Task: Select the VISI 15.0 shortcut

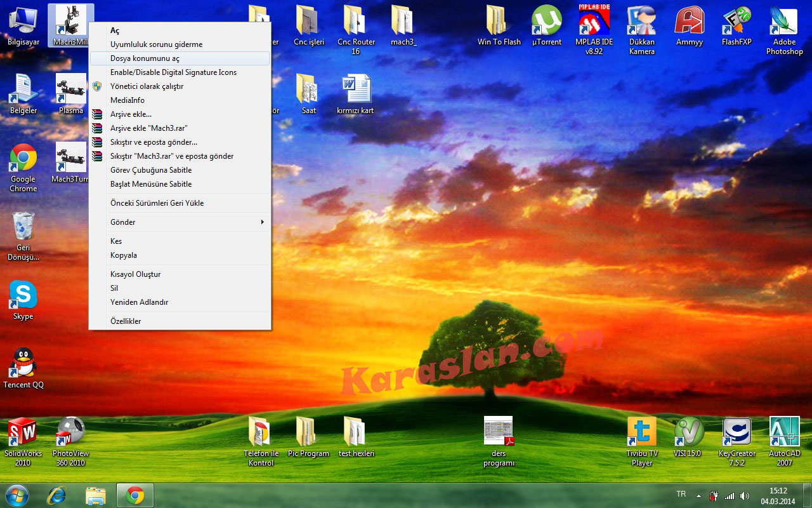Action: click(x=689, y=437)
